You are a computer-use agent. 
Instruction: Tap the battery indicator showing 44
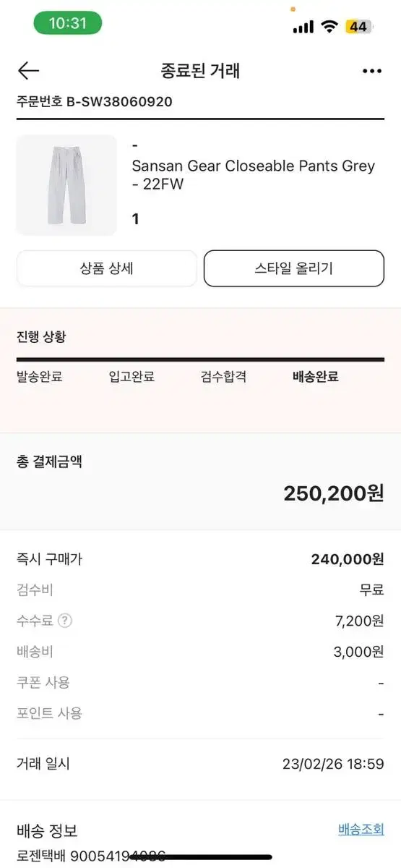point(358,27)
